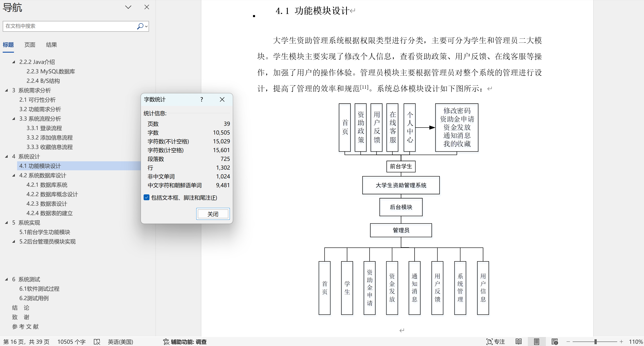644x346 pixels.
Task: Collapse the 5.2后台管理员模块实现 heading
Action: [x=14, y=242]
